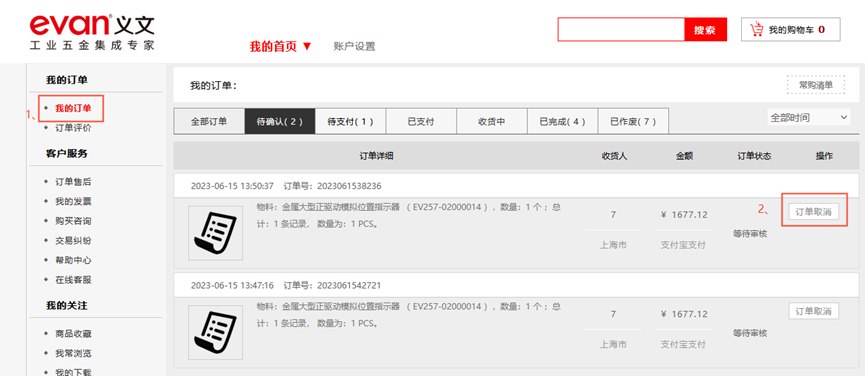Click timestamp 2023-06-15 13:47:16
This screenshot has height=376, width=865.
pyautogui.click(x=232, y=286)
